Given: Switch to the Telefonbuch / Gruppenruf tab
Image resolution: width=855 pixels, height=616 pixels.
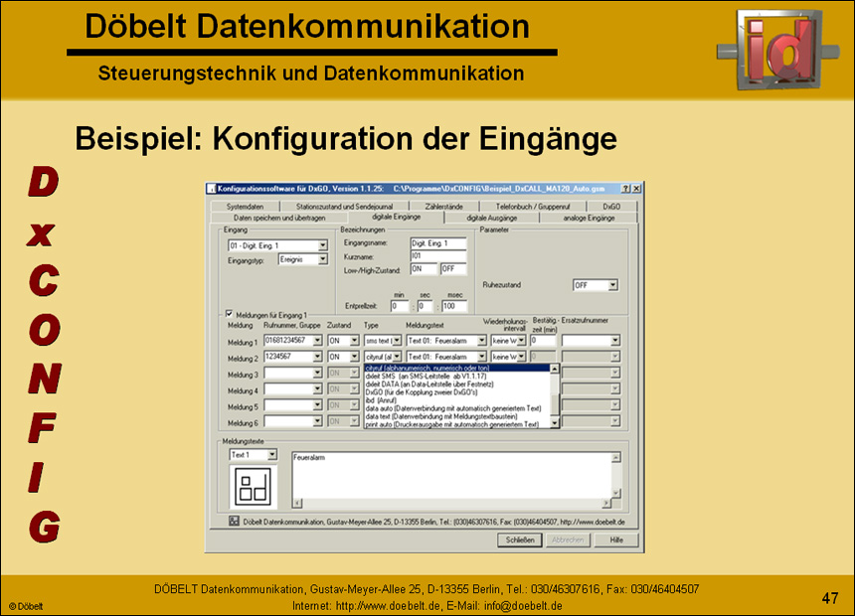Looking at the screenshot, I should 532,206.
